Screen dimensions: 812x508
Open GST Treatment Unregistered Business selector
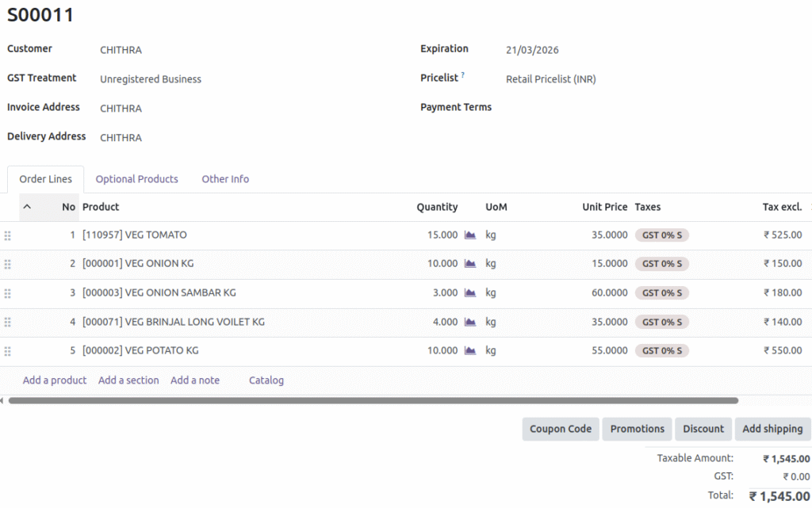[151, 79]
